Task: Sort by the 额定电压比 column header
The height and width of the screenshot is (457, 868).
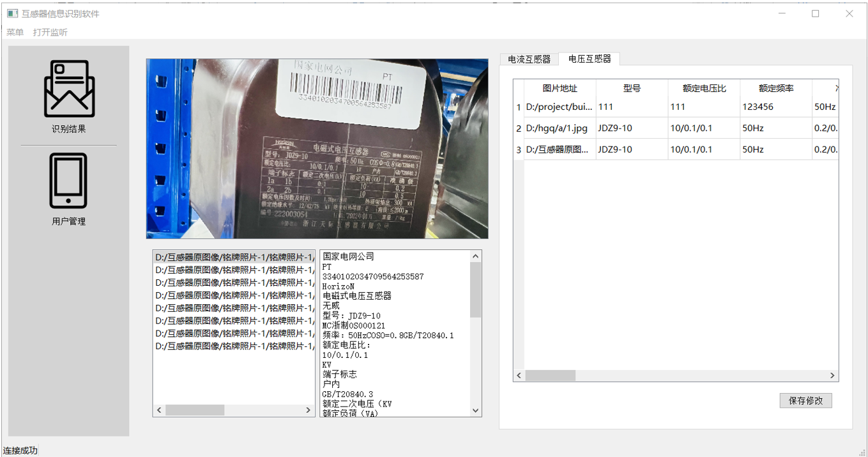Action: (704, 88)
